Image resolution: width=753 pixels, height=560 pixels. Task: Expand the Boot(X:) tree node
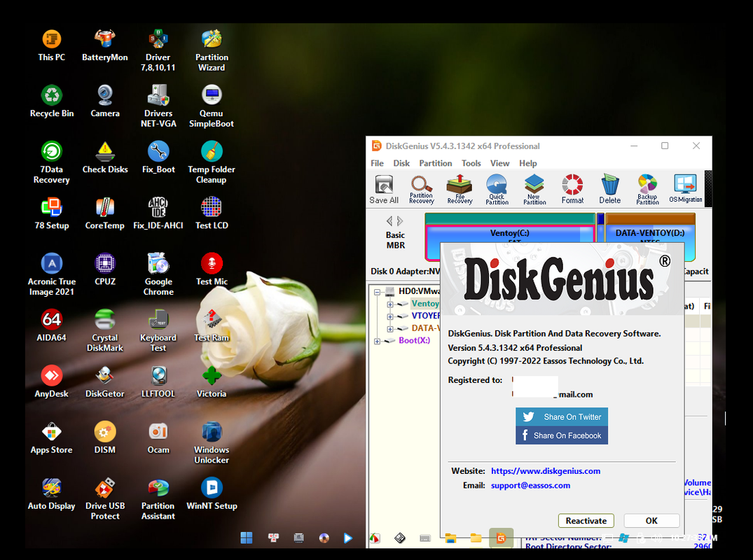(x=377, y=341)
